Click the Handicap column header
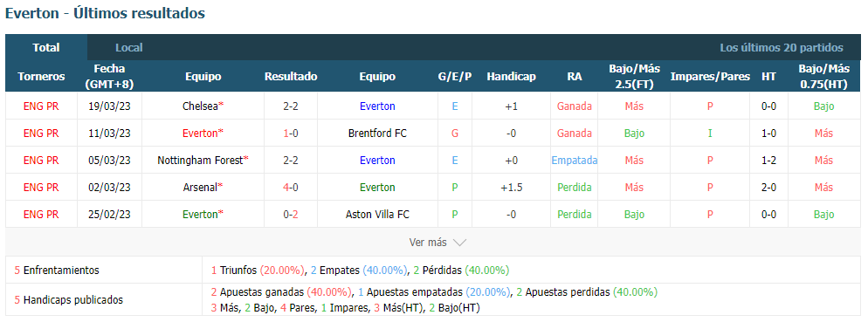 coord(511,77)
